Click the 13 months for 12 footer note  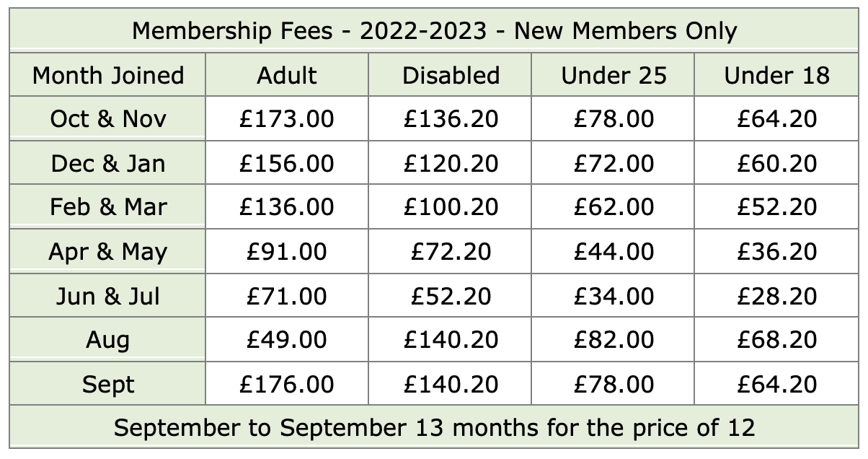[x=434, y=427]
